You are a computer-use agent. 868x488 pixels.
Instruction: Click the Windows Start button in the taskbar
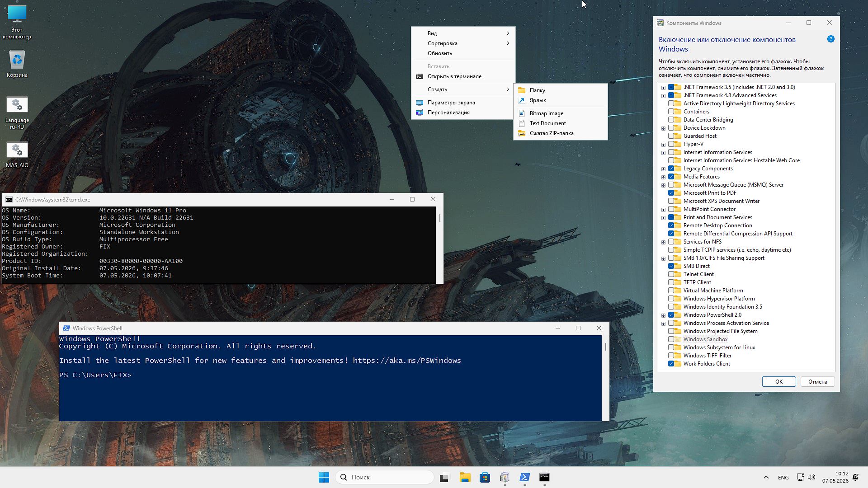point(324,477)
